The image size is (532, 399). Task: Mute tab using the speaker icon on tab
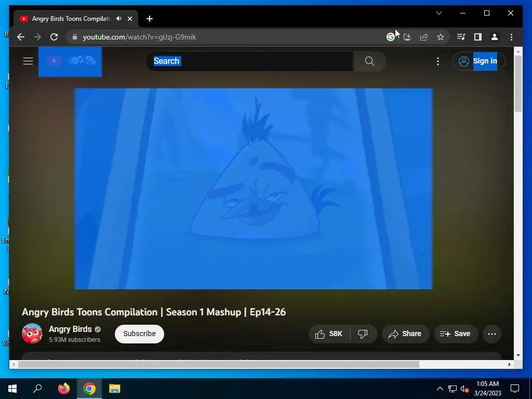click(x=119, y=19)
